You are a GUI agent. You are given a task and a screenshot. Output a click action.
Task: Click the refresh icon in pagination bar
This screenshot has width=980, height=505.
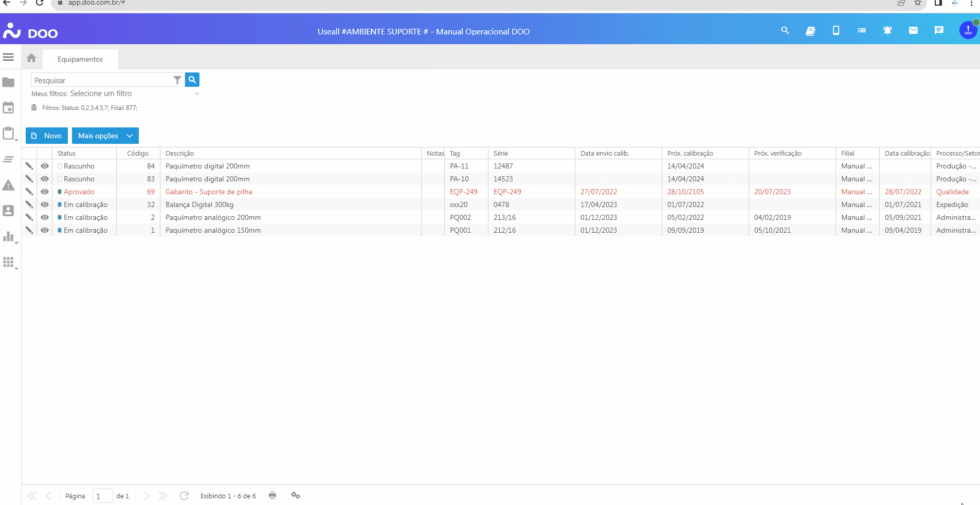tap(184, 496)
